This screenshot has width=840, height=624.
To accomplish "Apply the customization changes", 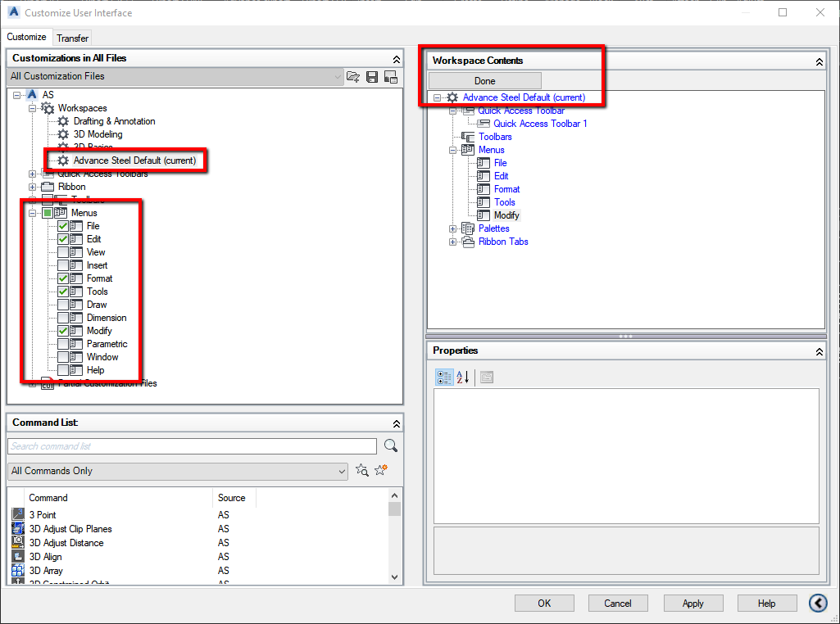I will 692,603.
